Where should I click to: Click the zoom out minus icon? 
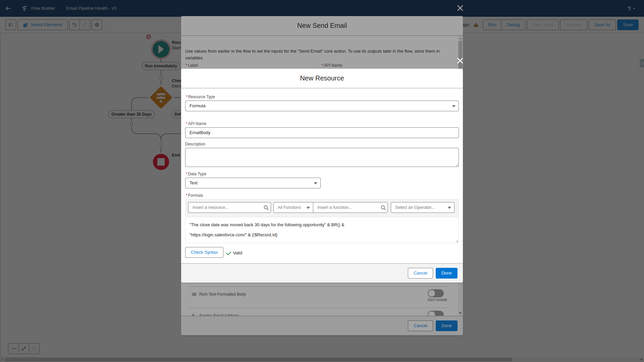(13, 349)
